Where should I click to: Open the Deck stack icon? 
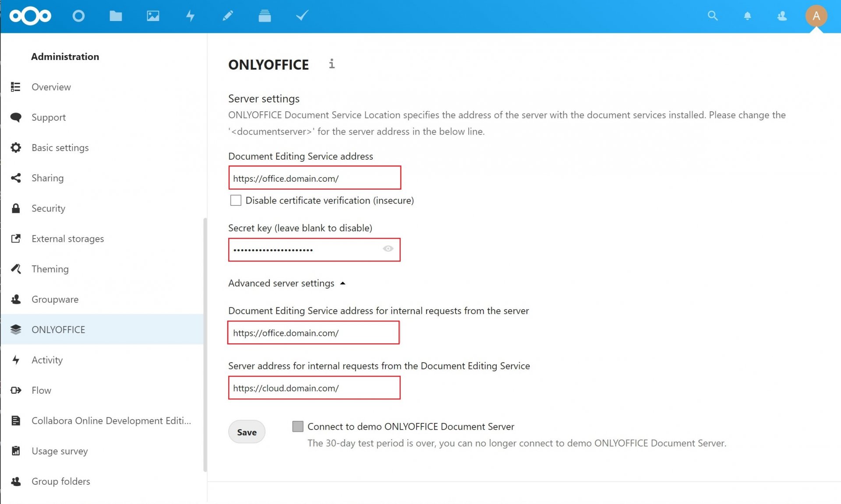[x=265, y=16]
